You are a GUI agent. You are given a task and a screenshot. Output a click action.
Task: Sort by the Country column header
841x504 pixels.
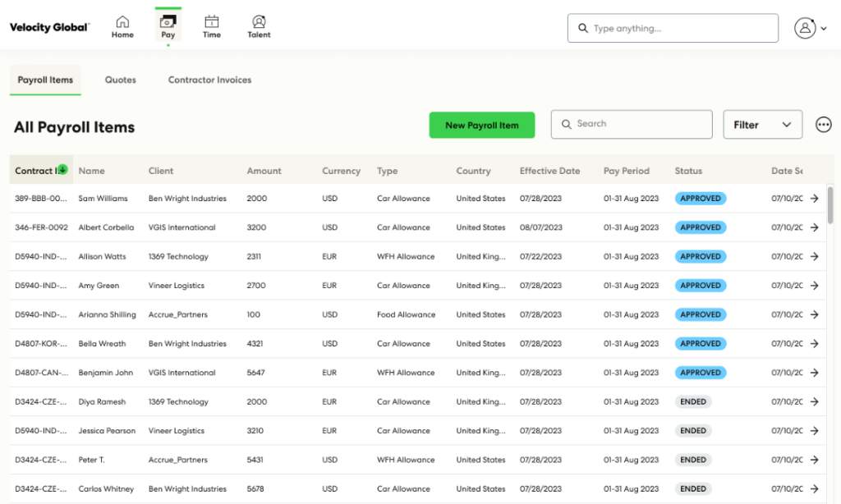[473, 171]
